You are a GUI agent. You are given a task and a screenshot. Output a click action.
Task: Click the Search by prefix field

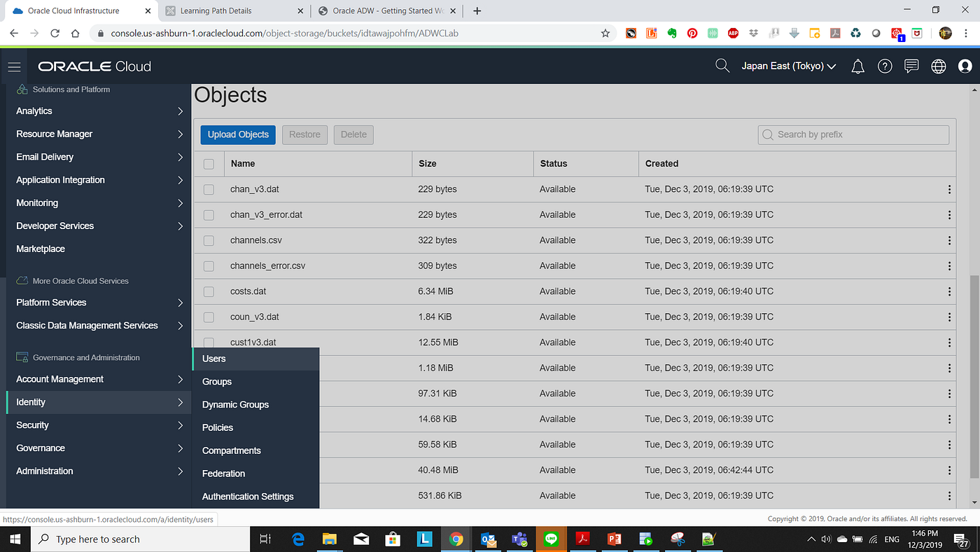(x=853, y=134)
